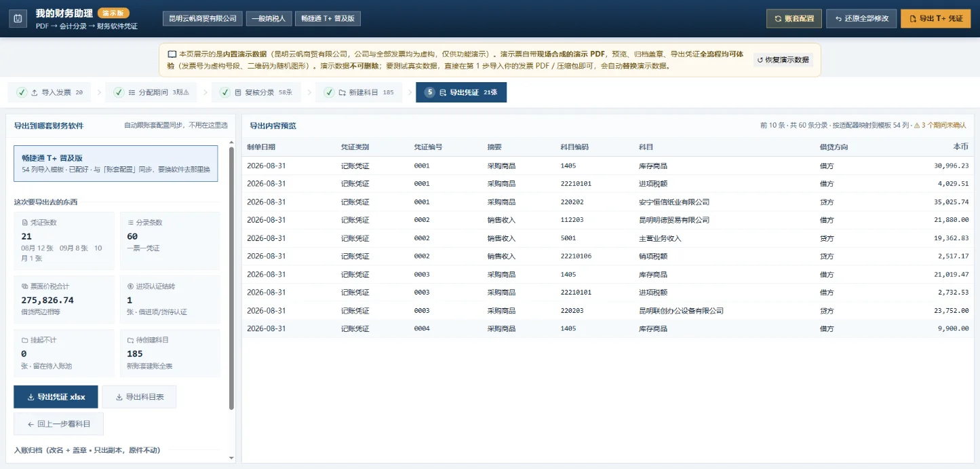980x469 pixels.
Task: Click the orange 导出 T+ 凭证 button
Action: [x=936, y=18]
